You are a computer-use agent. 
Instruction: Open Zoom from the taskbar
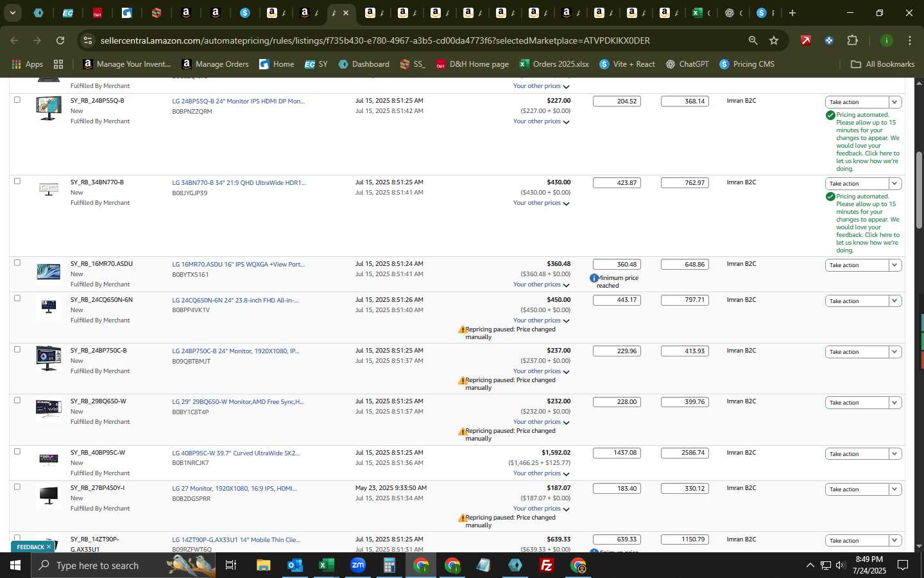pyautogui.click(x=357, y=565)
